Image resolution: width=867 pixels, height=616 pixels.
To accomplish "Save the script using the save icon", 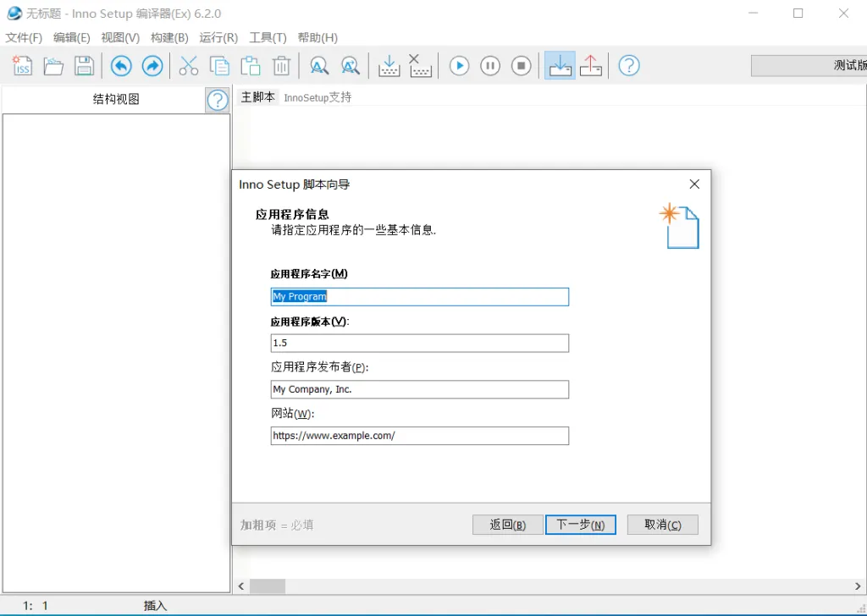I will (84, 66).
